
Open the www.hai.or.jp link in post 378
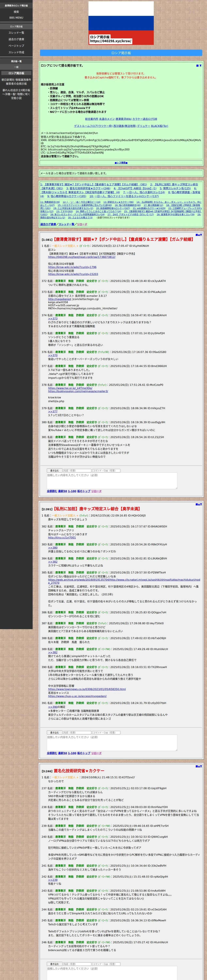(x=70, y=388)
